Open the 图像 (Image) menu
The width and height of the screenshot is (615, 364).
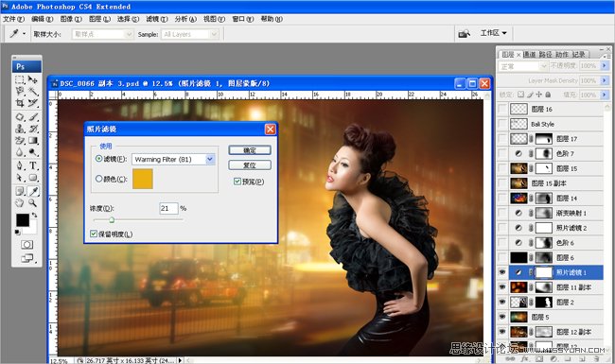71,19
